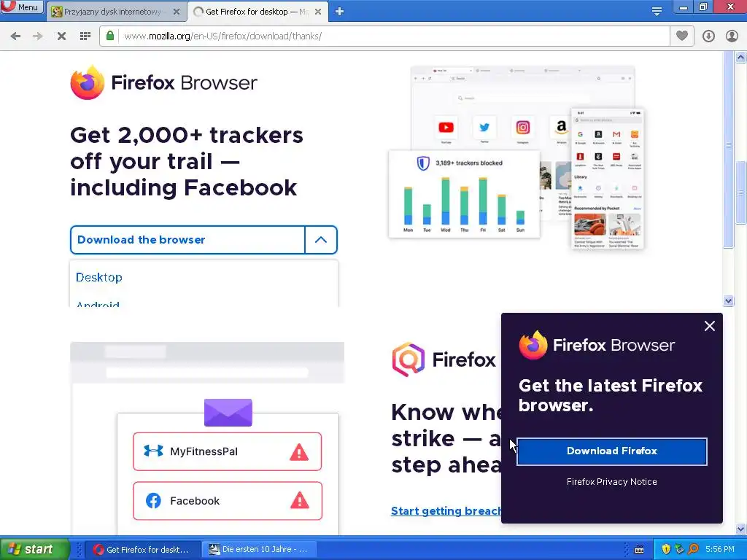
Task: Bookmark page with the heart icon
Action: pos(682,36)
